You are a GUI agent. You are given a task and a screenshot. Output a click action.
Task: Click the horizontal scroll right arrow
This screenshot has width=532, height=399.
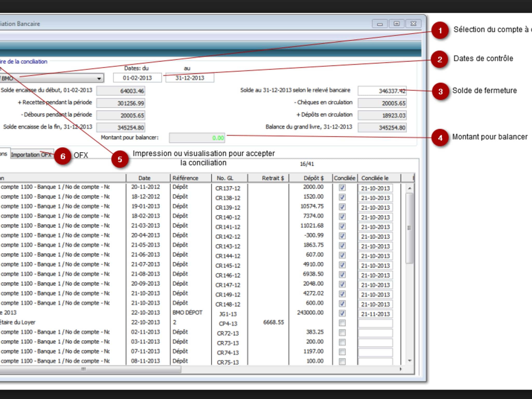(401, 369)
